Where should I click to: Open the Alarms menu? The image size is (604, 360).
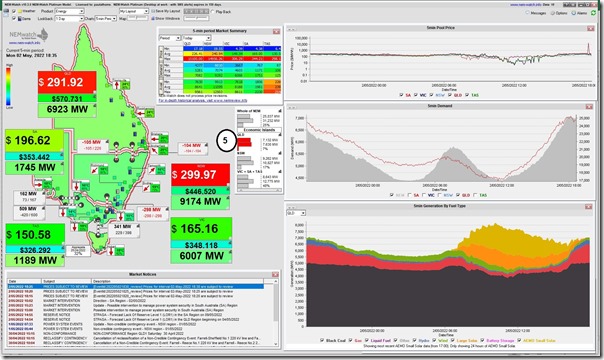[x=580, y=13]
